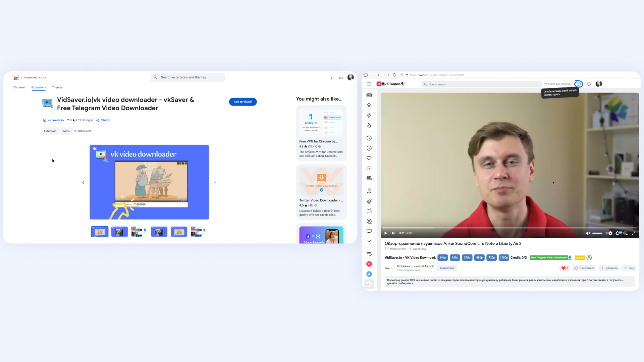Click the Search extensions and themes field
Image resolution: width=644 pixels, height=362 pixels.
coord(188,77)
